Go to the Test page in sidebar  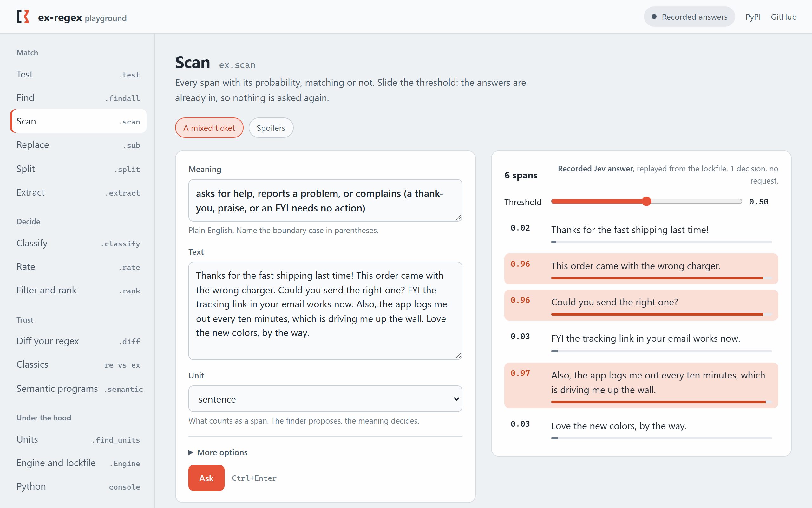point(78,74)
